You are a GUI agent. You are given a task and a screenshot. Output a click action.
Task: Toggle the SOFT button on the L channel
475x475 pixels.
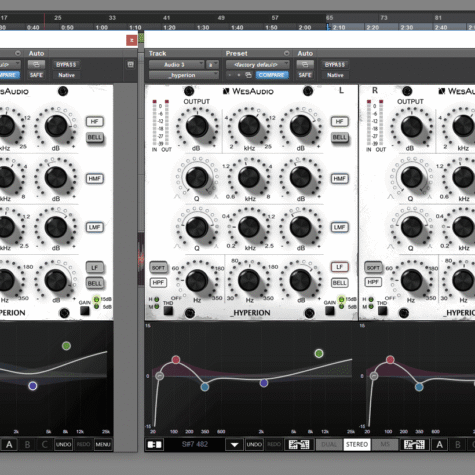(158, 267)
